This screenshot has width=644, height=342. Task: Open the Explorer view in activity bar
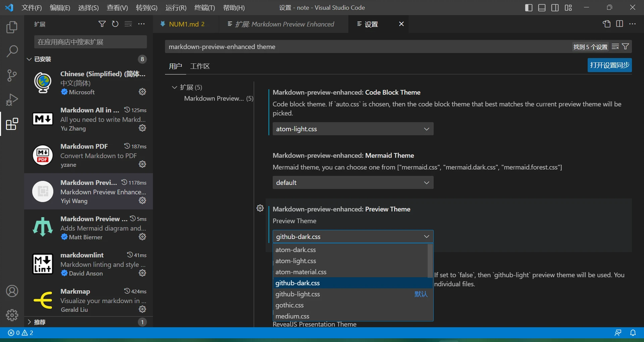[12, 27]
